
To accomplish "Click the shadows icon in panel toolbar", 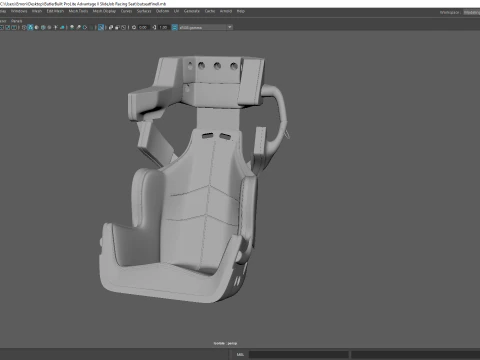I will click(62, 27).
